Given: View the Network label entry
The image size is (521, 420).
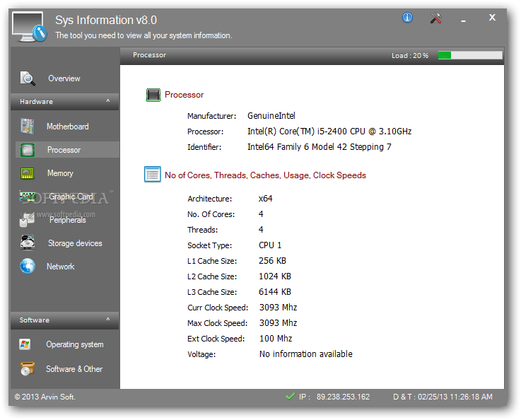Looking at the screenshot, I should tap(61, 267).
